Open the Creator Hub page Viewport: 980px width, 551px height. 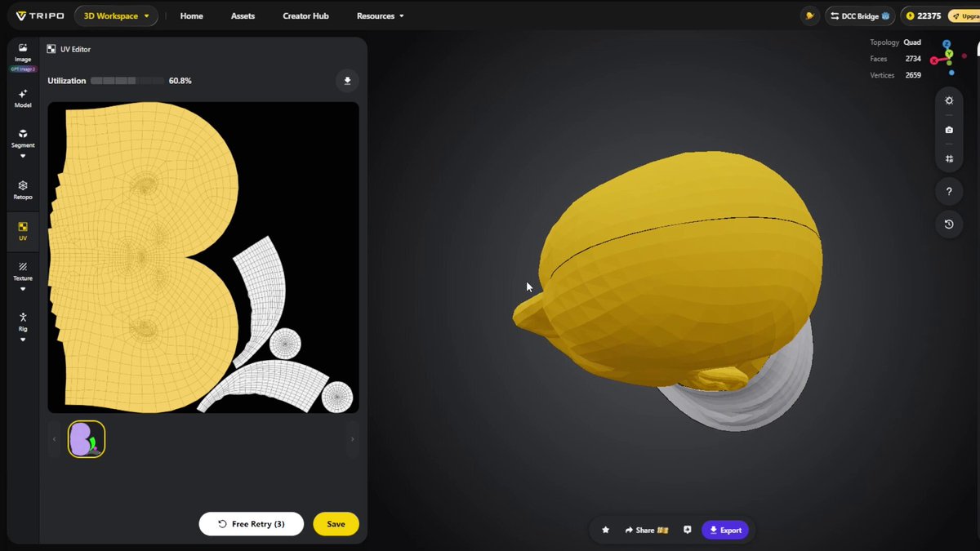click(305, 16)
